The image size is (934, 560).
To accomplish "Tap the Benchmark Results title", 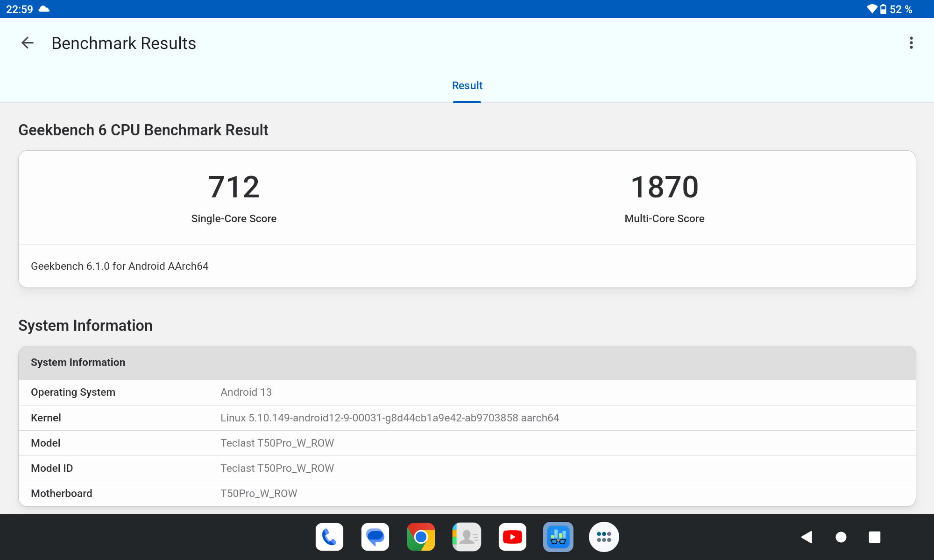I will pos(124,43).
